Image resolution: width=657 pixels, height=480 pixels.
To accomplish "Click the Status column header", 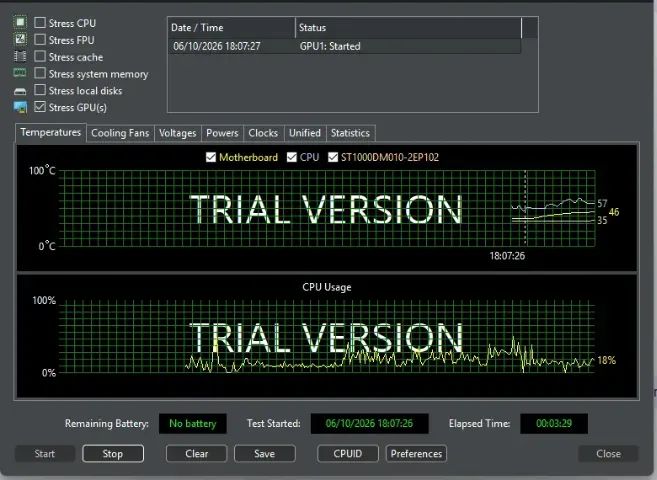I will pos(409,28).
